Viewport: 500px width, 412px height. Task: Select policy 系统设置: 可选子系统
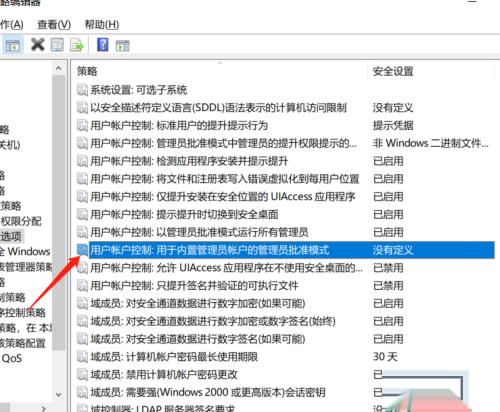[139, 90]
